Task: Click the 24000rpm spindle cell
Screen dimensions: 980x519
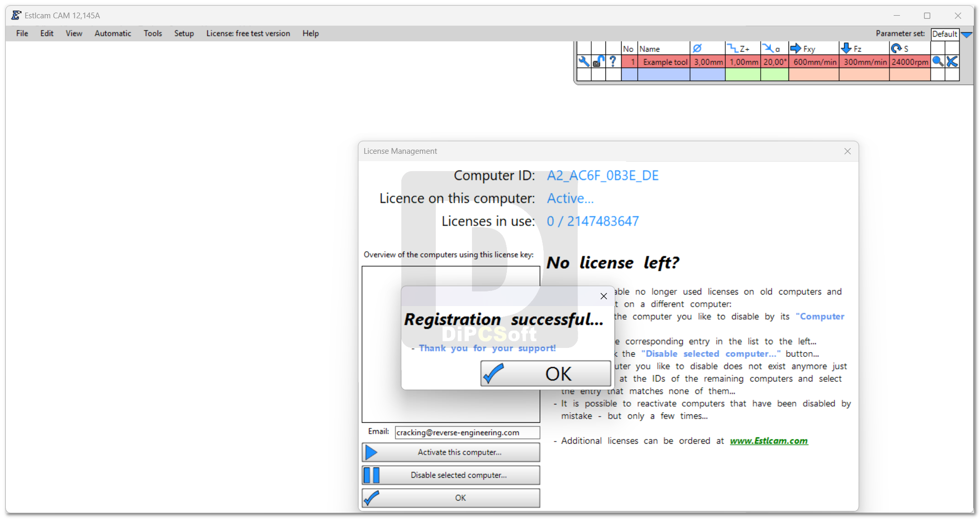Action: click(x=910, y=62)
